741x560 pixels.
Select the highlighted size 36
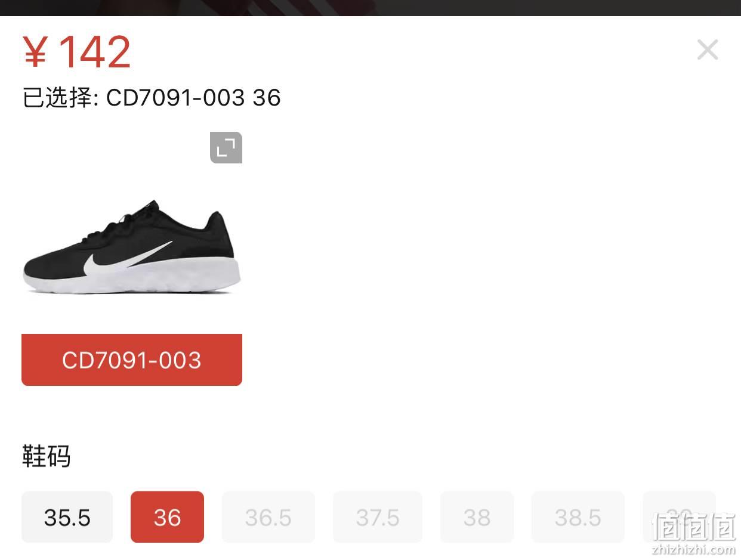[167, 517]
